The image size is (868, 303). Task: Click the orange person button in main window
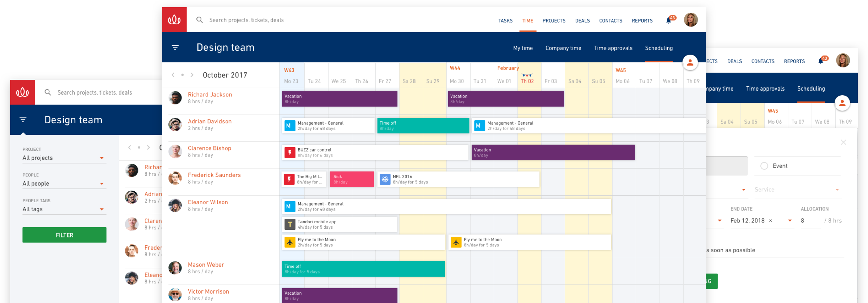(690, 63)
